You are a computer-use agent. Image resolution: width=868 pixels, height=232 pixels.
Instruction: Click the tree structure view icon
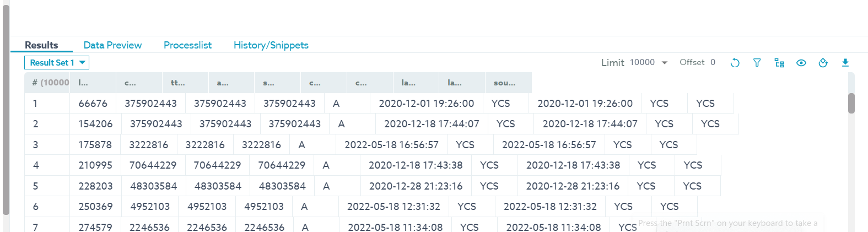[779, 63]
